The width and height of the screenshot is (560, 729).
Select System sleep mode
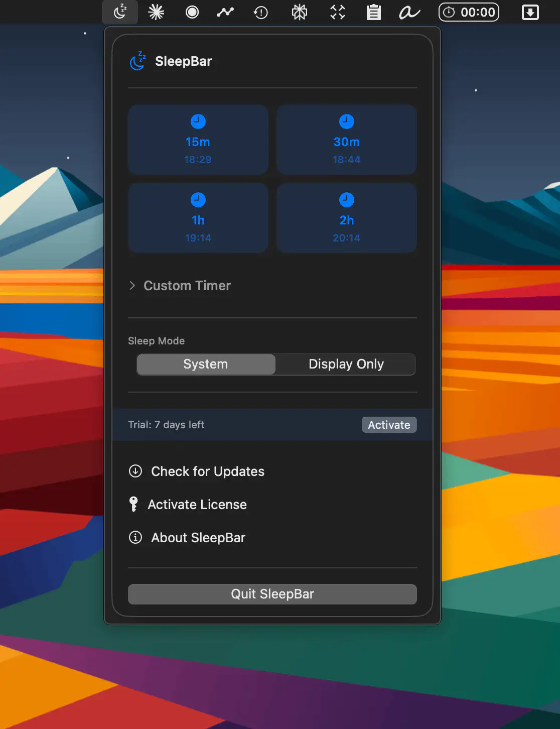pos(205,364)
